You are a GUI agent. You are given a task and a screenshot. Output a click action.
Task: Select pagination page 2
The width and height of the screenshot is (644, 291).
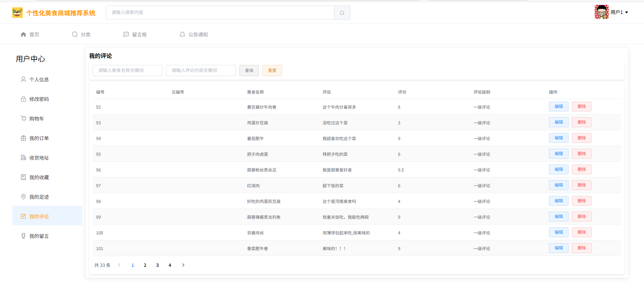coord(145,265)
